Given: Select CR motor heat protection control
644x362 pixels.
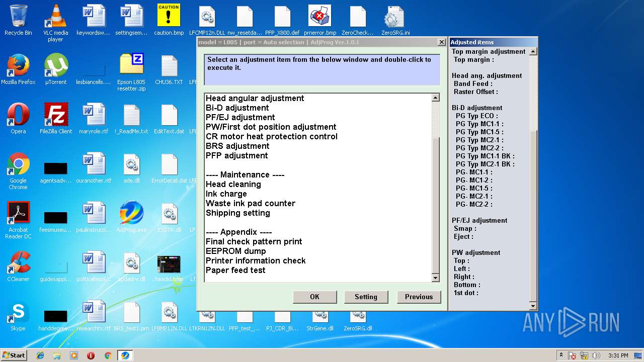Looking at the screenshot, I should (x=271, y=136).
